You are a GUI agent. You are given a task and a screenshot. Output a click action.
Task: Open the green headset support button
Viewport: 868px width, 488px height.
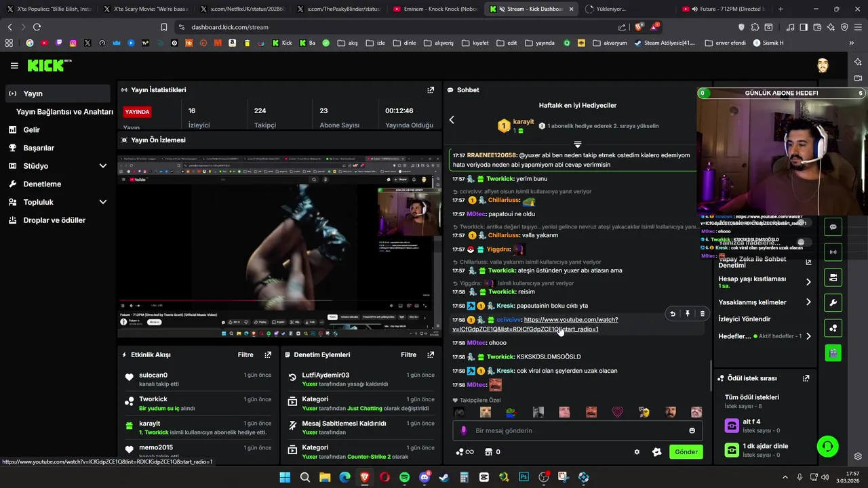coord(827,447)
